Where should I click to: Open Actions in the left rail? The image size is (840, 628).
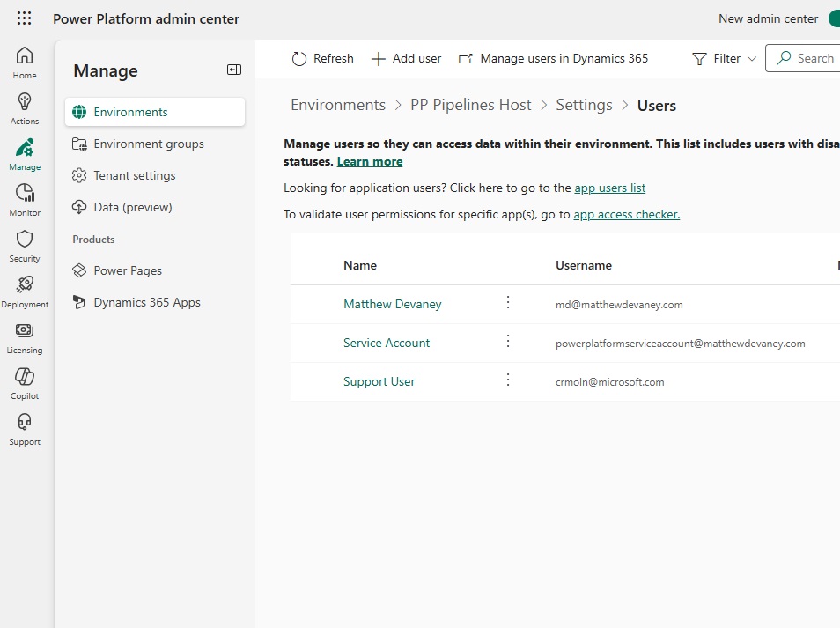25,108
